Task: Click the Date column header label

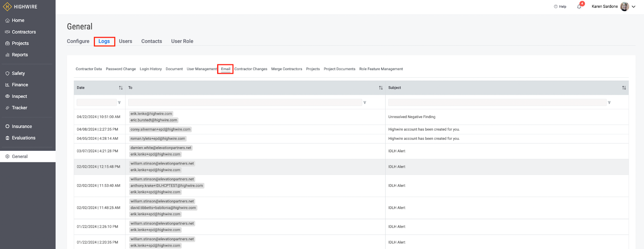Action: pyautogui.click(x=81, y=88)
